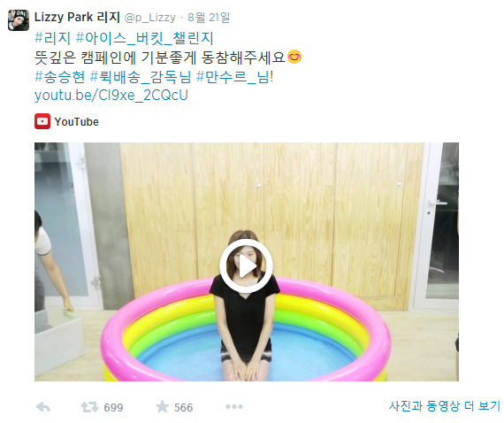The height and width of the screenshot is (423, 504).
Task: Click the #뤅배송_감독님 hashtag
Action: coord(141,77)
